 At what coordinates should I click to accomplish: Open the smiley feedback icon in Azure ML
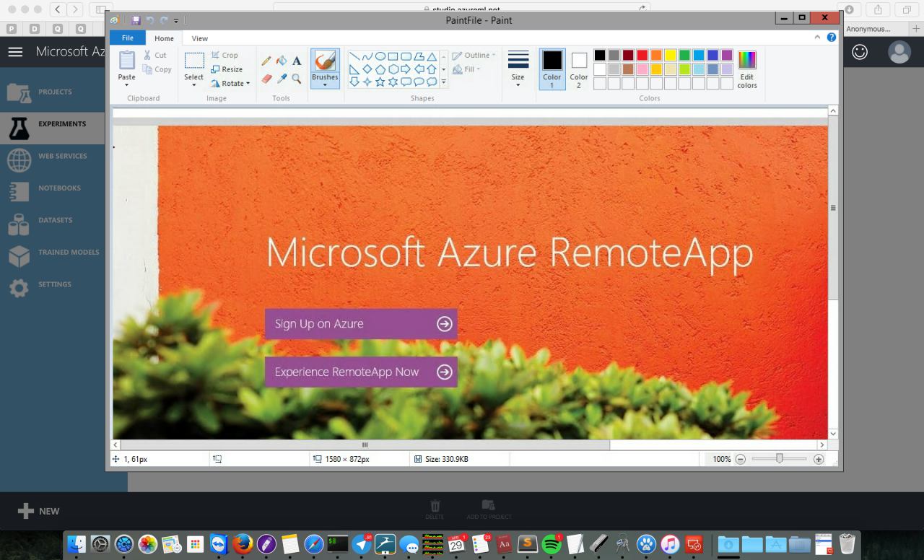click(x=860, y=52)
